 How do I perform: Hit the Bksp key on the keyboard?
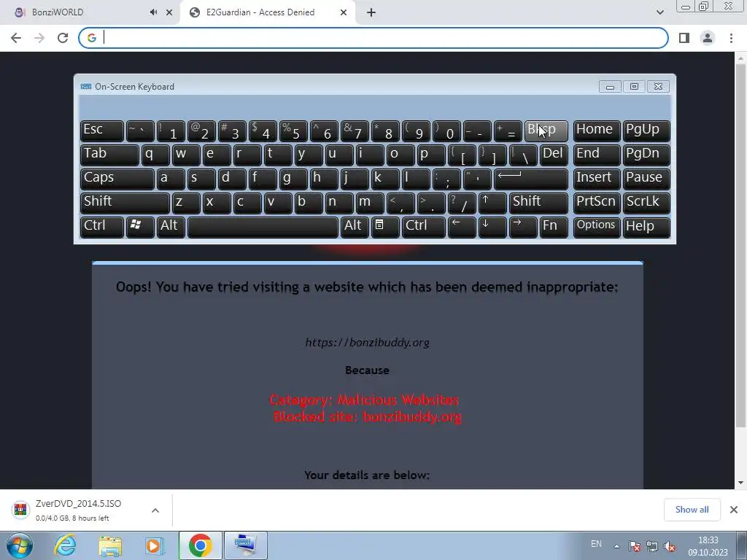pyautogui.click(x=546, y=131)
